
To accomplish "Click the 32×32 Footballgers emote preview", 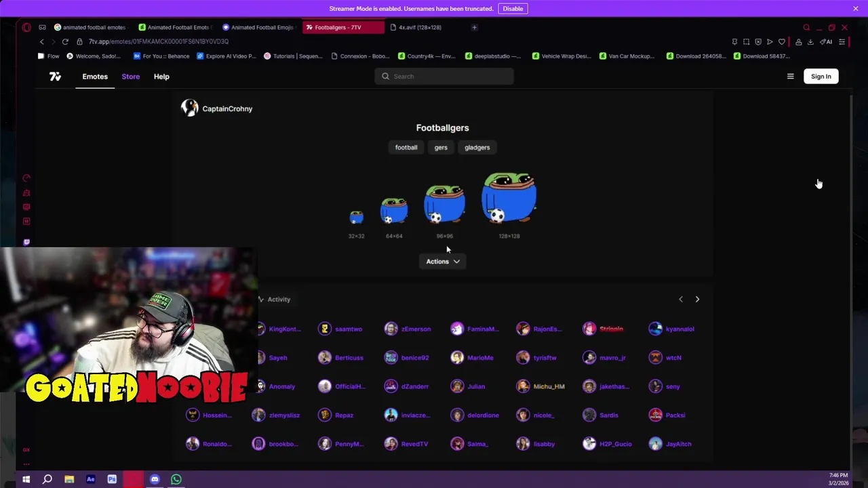I will coord(356,217).
